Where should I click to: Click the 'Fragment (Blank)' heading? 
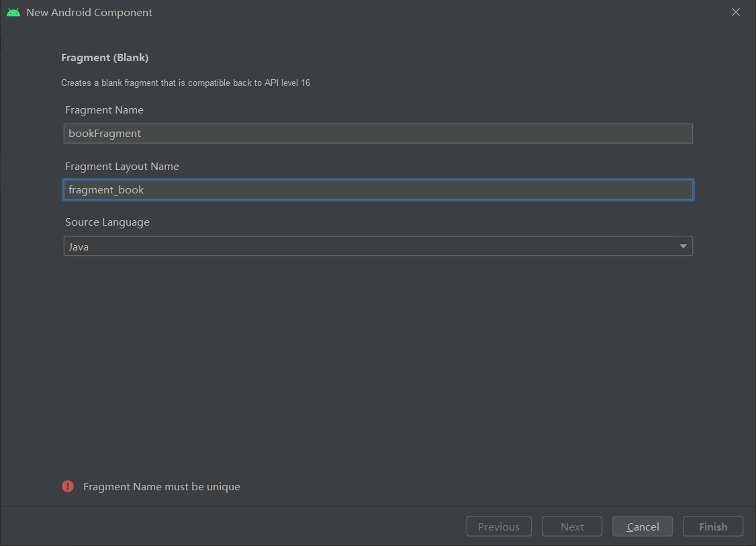[105, 57]
